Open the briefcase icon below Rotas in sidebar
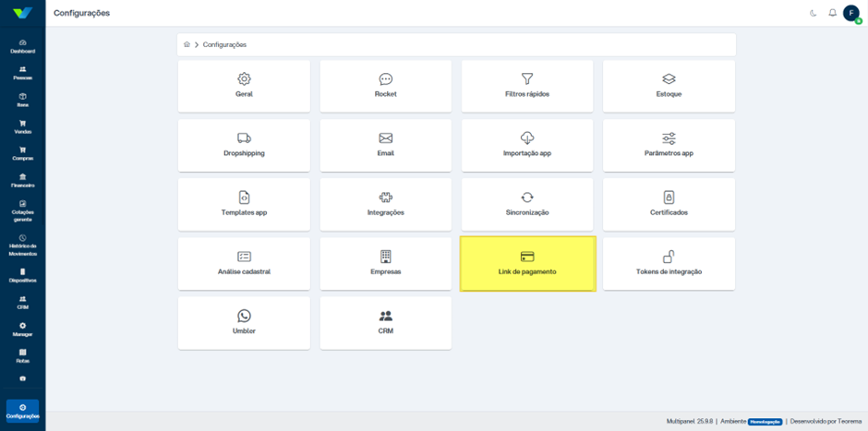868x431 pixels. (23, 379)
